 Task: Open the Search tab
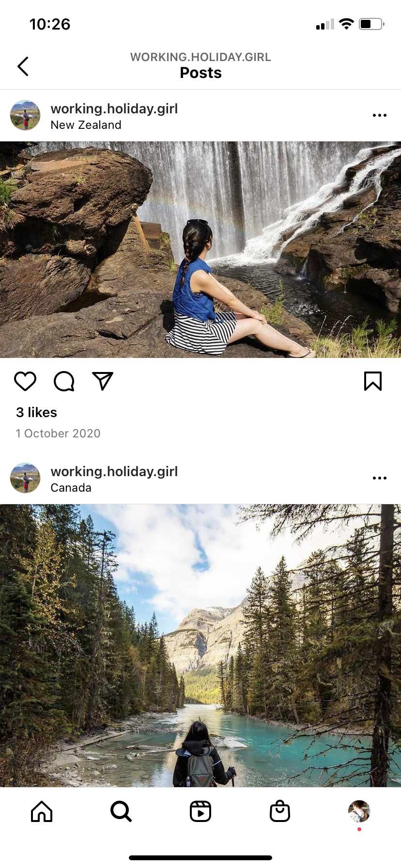pyautogui.click(x=121, y=811)
